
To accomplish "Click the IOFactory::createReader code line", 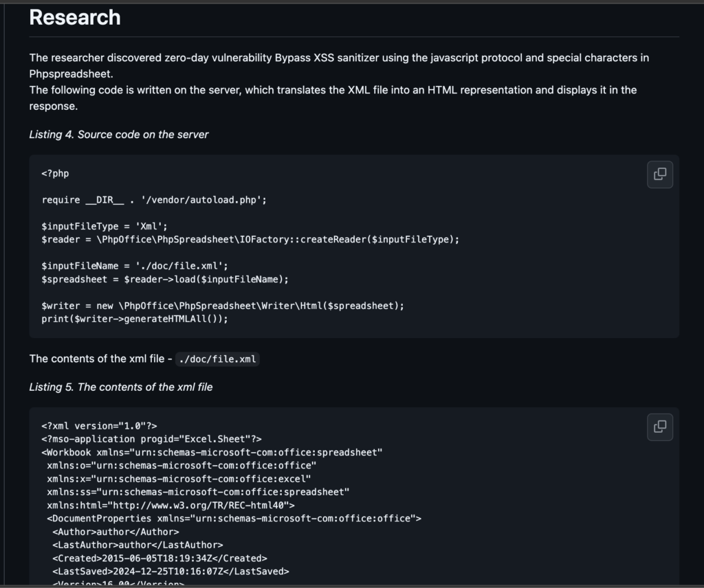I will (250, 239).
